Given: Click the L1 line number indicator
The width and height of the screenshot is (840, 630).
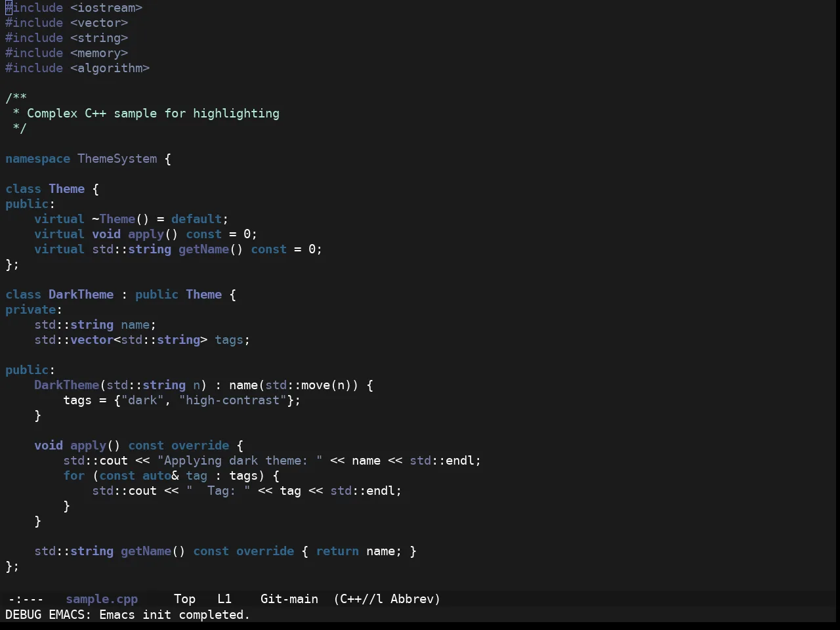Looking at the screenshot, I should click(224, 599).
